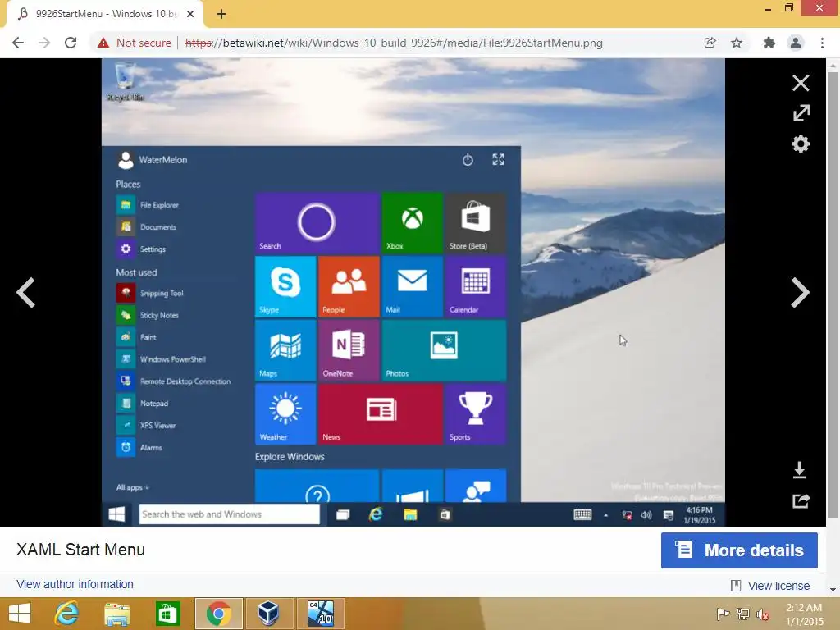
Task: Click the Maps tile in the image
Action: point(285,350)
